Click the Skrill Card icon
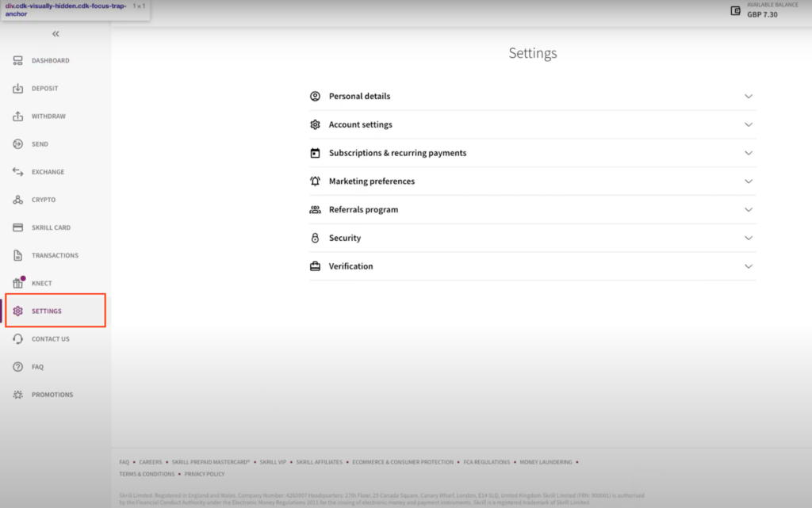812x508 pixels. point(17,227)
